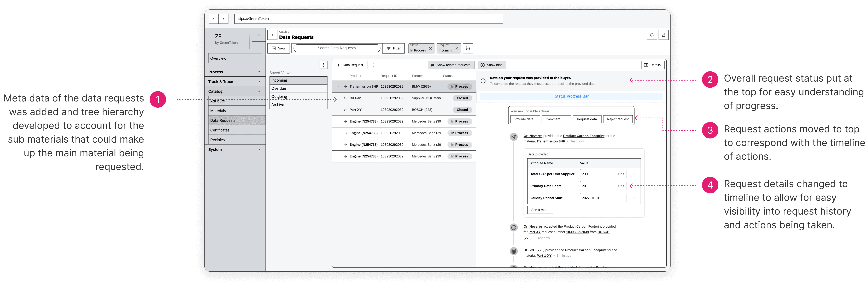The height and width of the screenshot is (285, 868).
Task: Collapse the Transmission 8HP tree row
Action: pyautogui.click(x=338, y=87)
